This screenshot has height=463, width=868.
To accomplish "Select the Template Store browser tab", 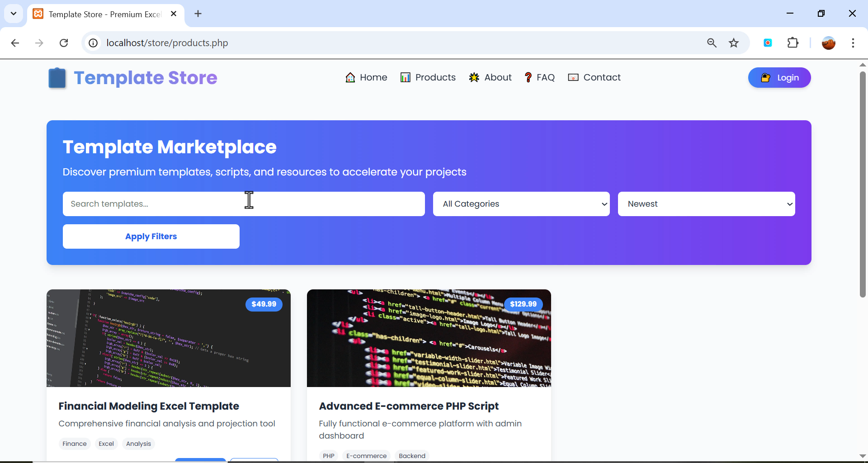I will [99, 14].
